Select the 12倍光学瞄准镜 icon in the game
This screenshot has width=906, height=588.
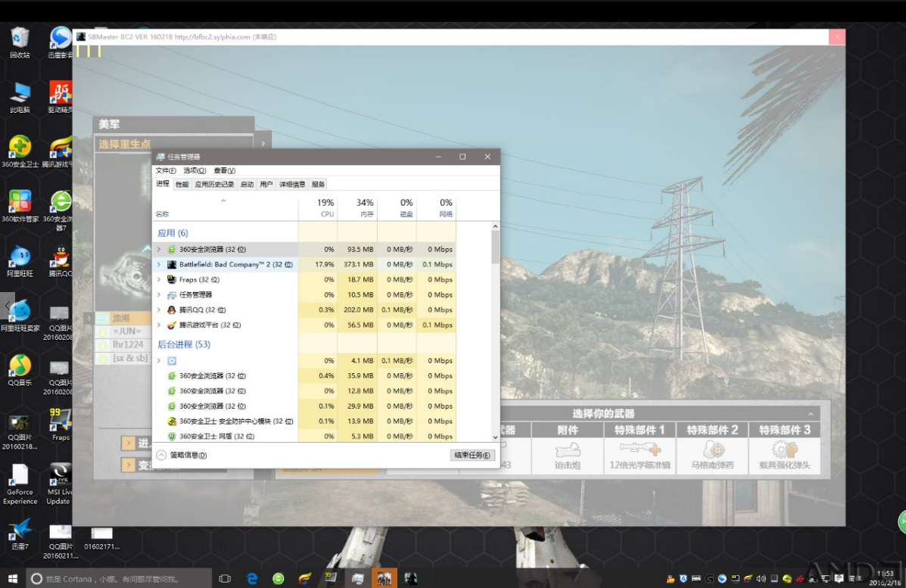coord(640,449)
